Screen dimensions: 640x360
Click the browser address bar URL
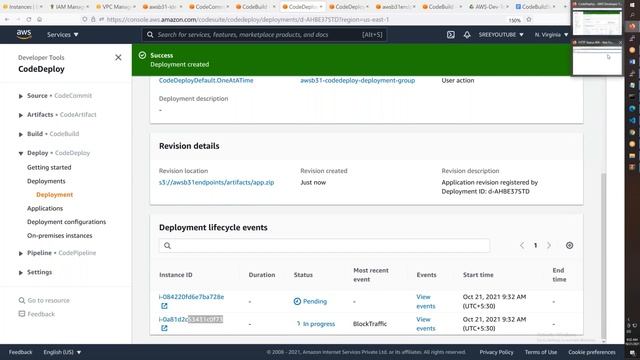tap(247, 20)
